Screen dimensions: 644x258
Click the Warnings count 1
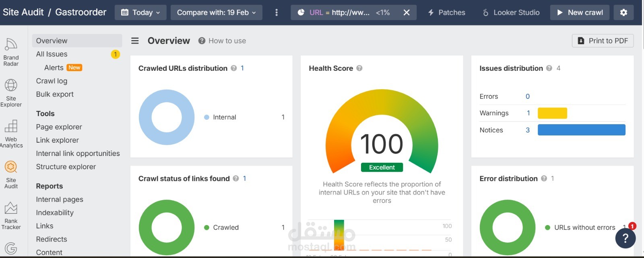point(528,113)
